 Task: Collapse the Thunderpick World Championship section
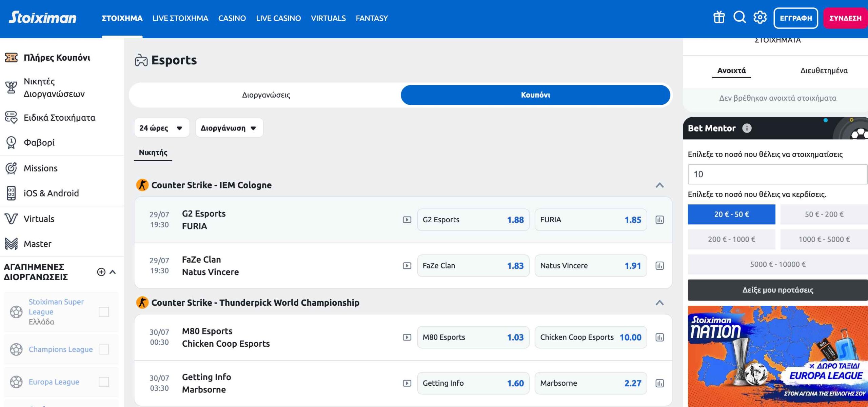click(x=659, y=303)
